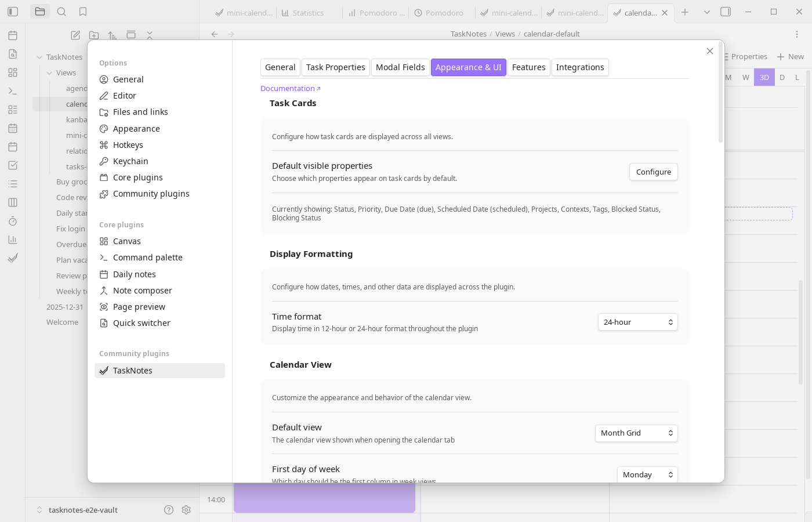
Task: Select the TaskNotes checkmark icon in the ribbon
Action: [x=12, y=258]
